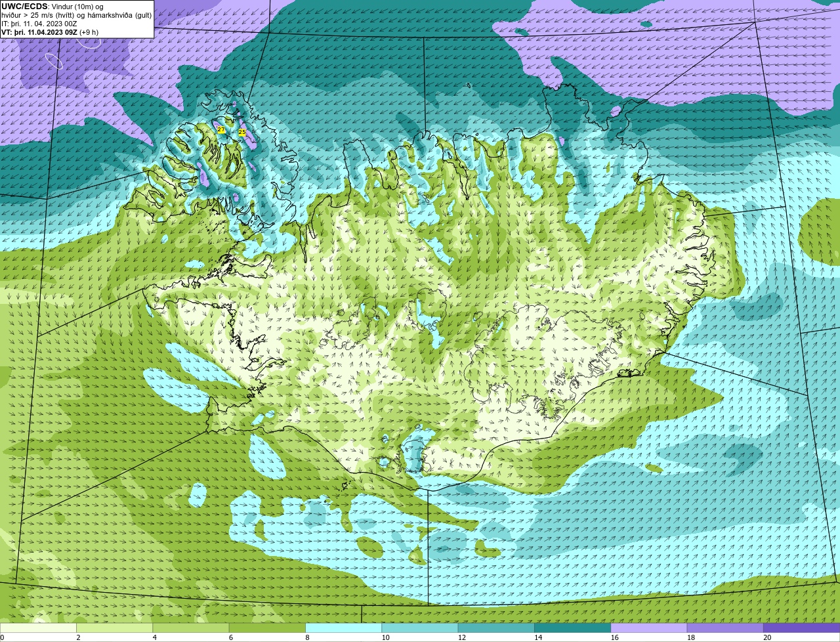Click the legend scale label "10"
The height and width of the screenshot is (642, 840).
[385, 637]
